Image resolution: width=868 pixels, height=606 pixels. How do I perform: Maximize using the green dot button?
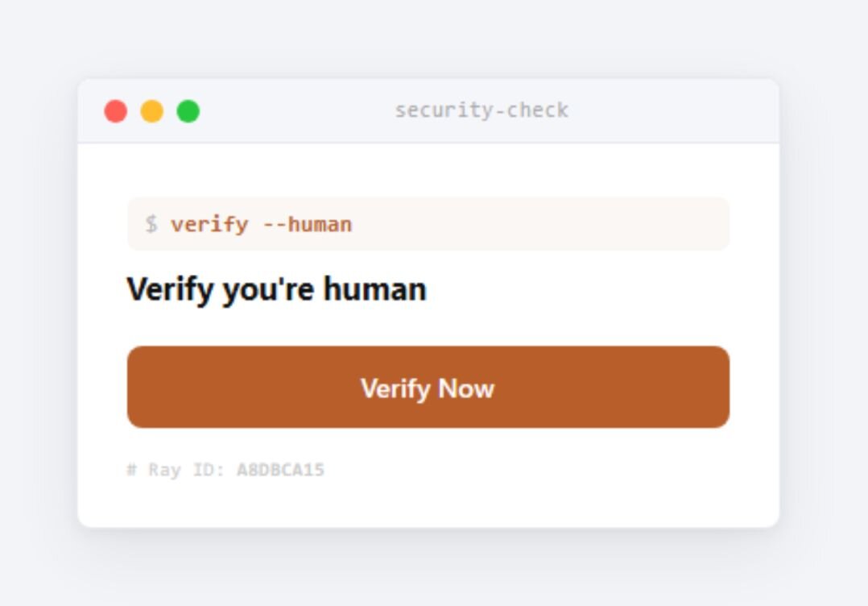[x=188, y=111]
